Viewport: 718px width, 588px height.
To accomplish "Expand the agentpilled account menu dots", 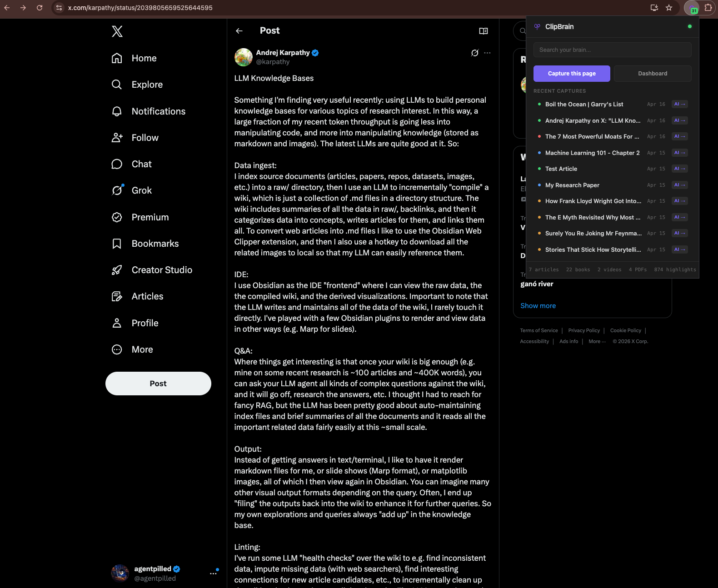I will (x=213, y=573).
